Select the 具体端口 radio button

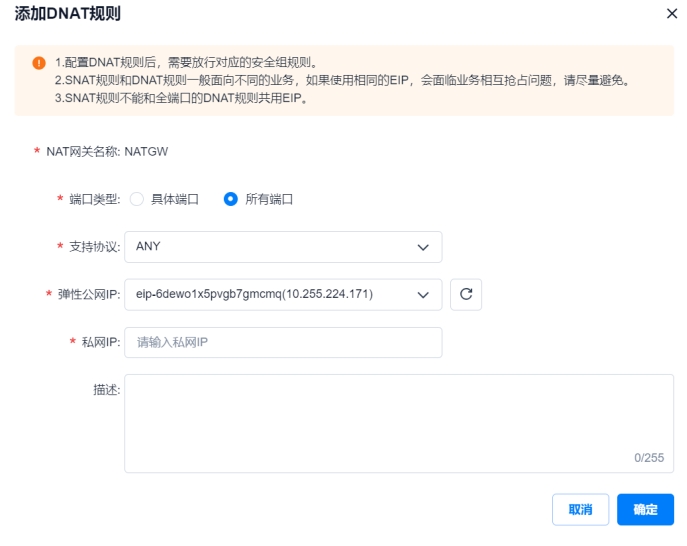pyautogui.click(x=137, y=199)
